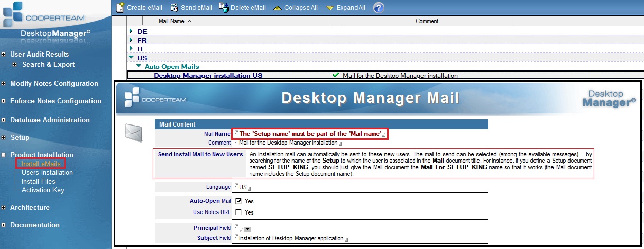This screenshot has height=249, width=644.
Task: Click the Comment column header
Action: click(x=427, y=21)
